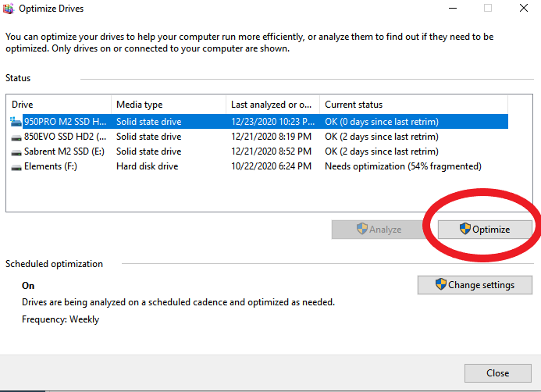This screenshot has width=541, height=392.
Task: Click the Current status column header
Action: pos(414,105)
